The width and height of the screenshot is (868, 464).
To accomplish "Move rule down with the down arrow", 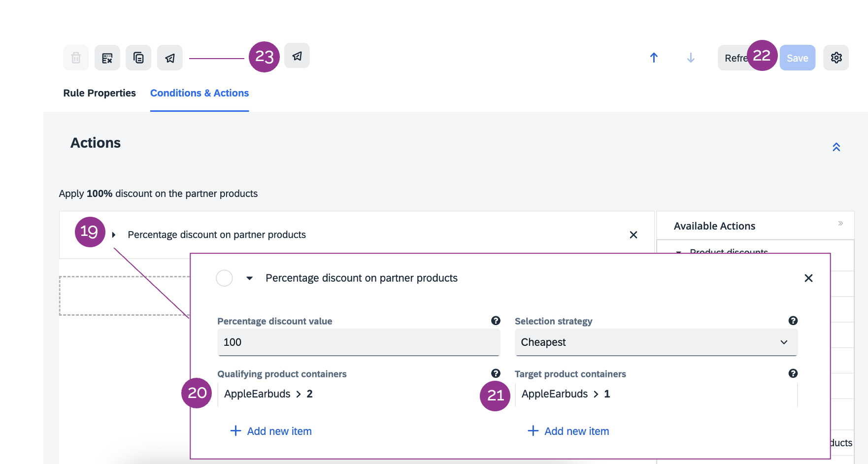I will pyautogui.click(x=691, y=58).
